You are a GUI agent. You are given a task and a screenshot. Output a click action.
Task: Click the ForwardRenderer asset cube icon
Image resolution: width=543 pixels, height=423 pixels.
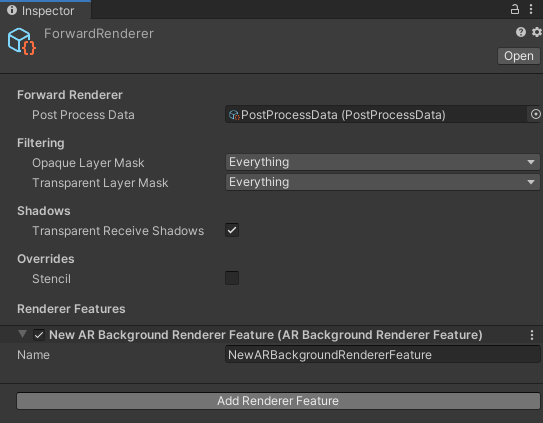click(21, 41)
